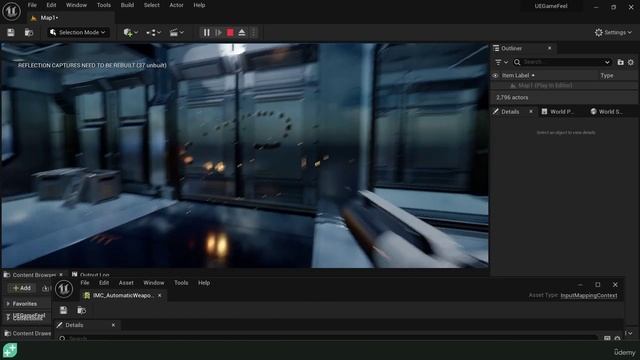
Task: Close the Content Browser tab
Action: click(x=61, y=275)
